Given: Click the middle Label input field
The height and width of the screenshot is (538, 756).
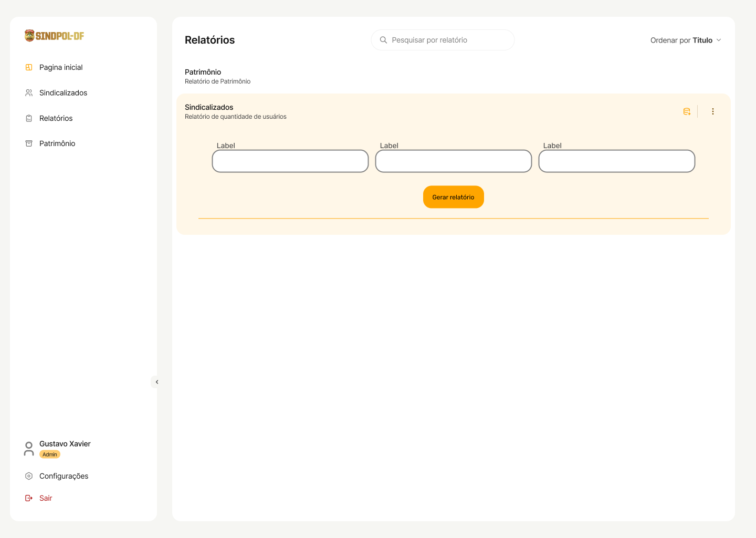Looking at the screenshot, I should click(x=454, y=161).
